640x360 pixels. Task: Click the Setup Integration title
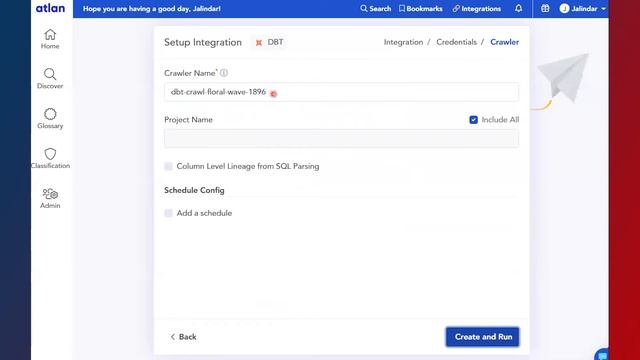point(203,42)
